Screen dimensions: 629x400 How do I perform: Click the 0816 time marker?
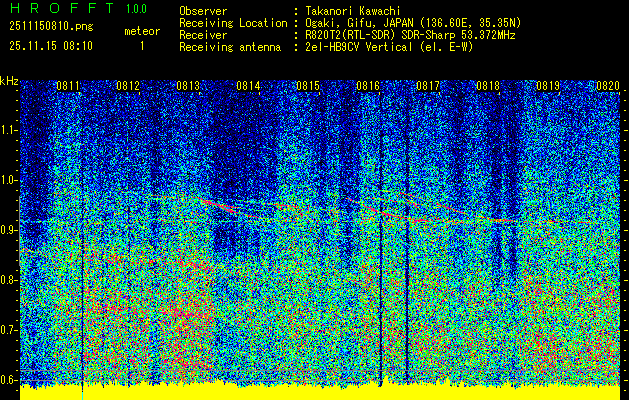pyautogui.click(x=368, y=86)
